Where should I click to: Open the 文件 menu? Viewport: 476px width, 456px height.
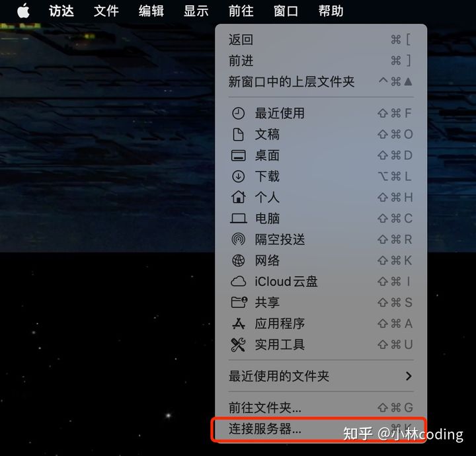click(x=106, y=11)
